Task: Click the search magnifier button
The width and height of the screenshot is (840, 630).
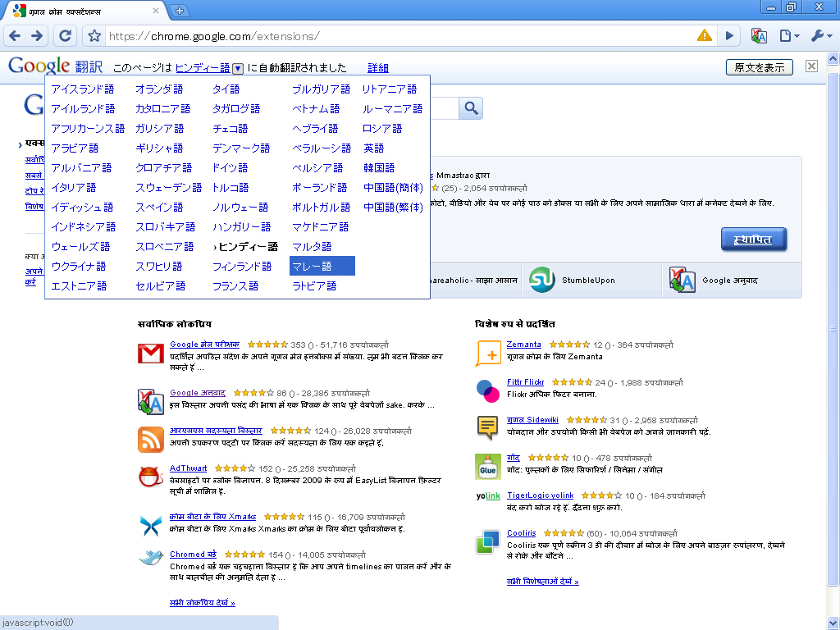Action: [472, 108]
